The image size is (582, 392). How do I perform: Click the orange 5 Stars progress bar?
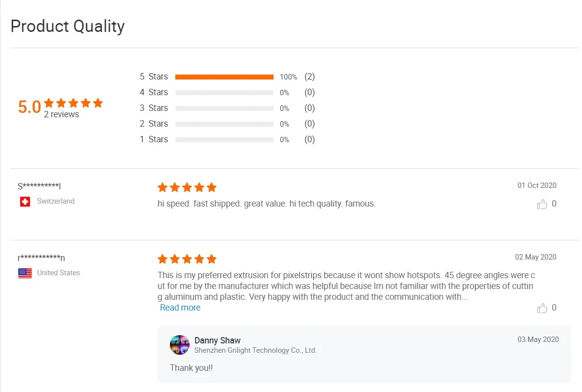[224, 77]
